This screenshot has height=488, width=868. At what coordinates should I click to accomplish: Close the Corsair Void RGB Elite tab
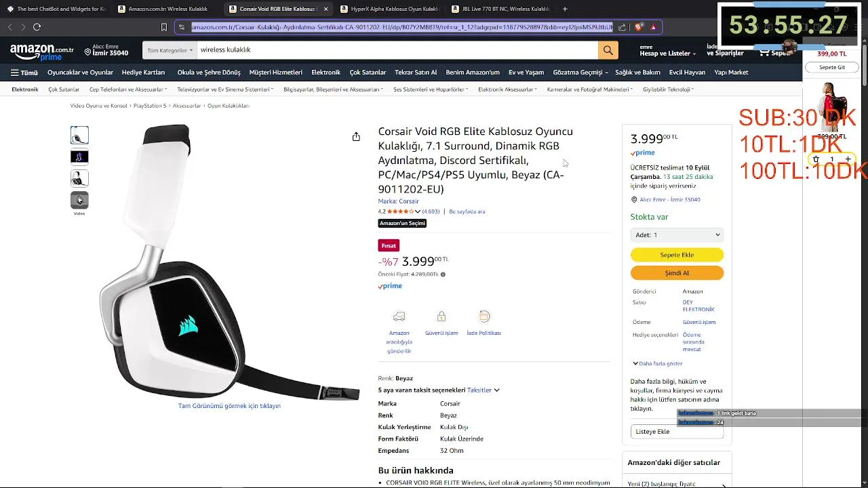coord(326,9)
